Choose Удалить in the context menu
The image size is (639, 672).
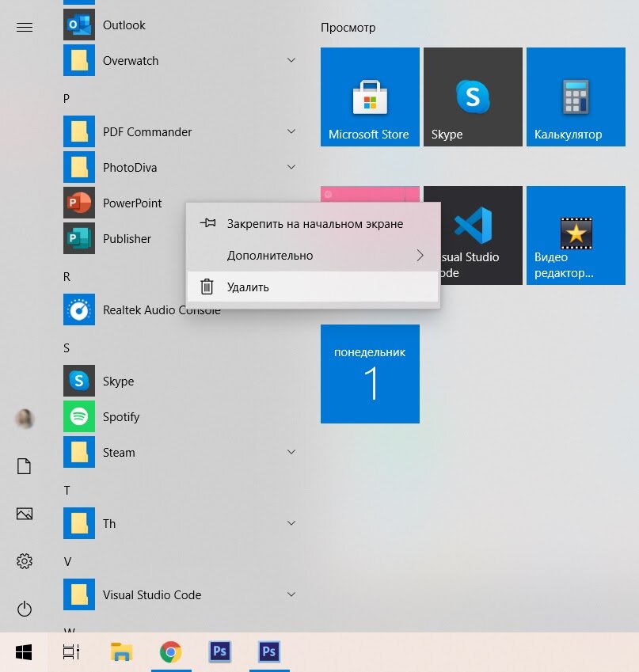[x=313, y=287]
